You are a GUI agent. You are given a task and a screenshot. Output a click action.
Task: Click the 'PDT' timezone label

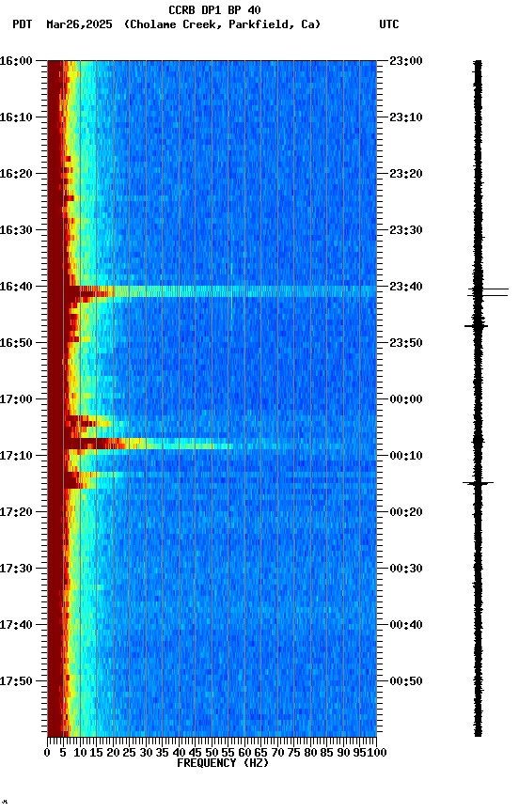[x=23, y=24]
